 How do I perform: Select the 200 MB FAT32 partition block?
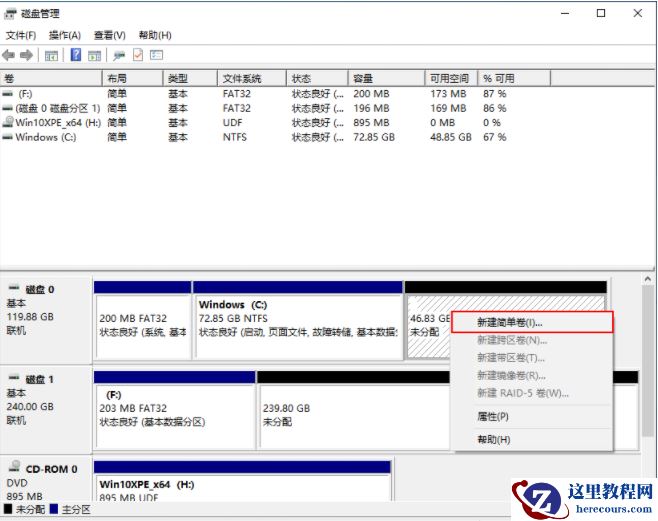(143, 320)
